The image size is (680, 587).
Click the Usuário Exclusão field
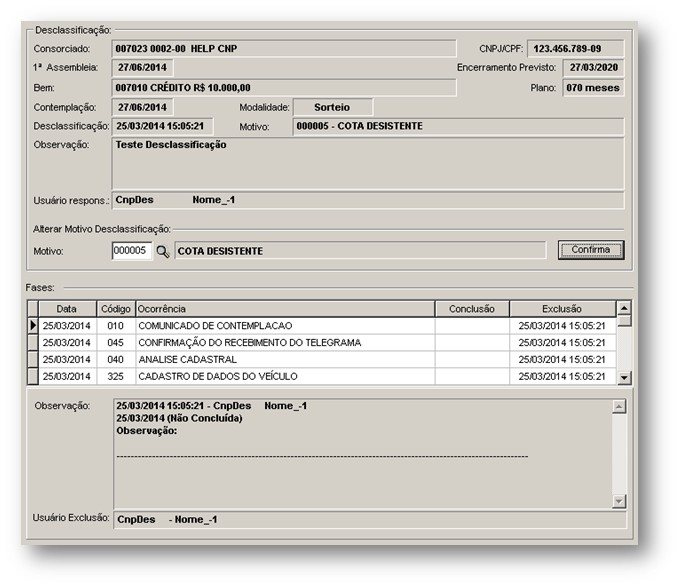click(x=370, y=519)
